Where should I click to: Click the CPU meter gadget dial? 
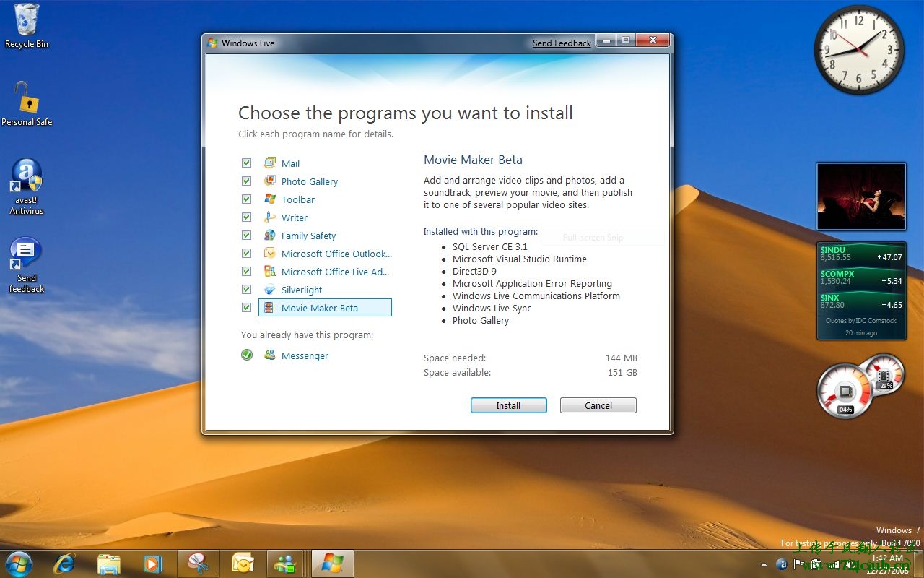click(x=845, y=391)
